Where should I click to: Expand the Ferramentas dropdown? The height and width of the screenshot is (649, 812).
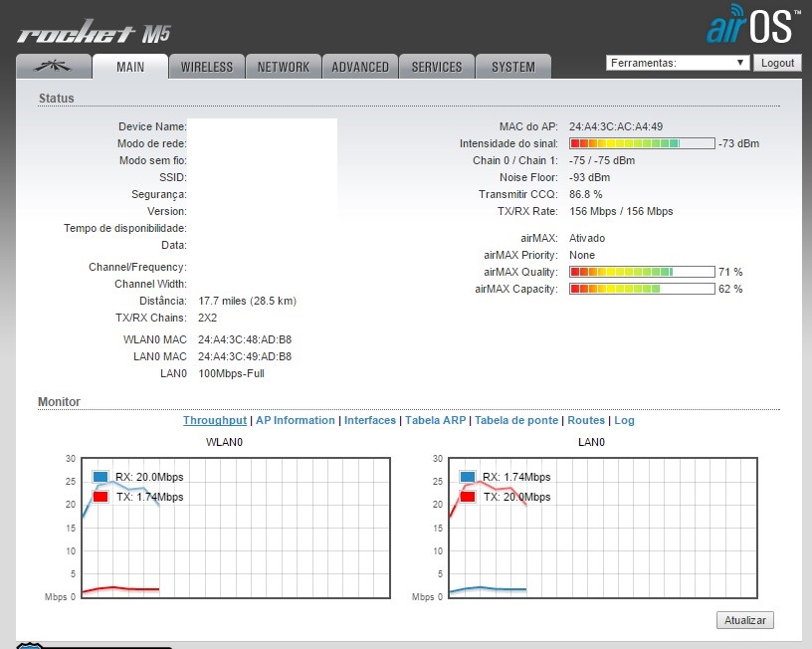tap(678, 63)
